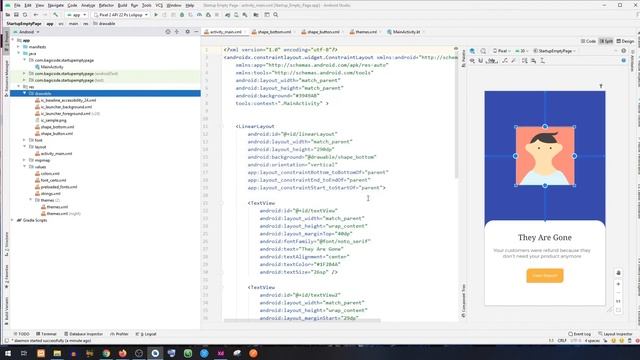Open the Terminal tool window
Screen dimensions: 640x360
point(46,334)
